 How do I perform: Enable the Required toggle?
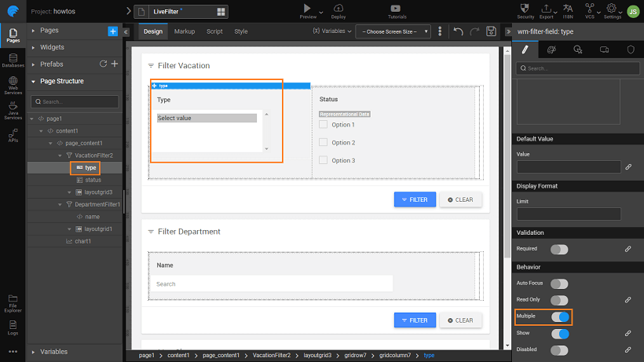coord(559,249)
